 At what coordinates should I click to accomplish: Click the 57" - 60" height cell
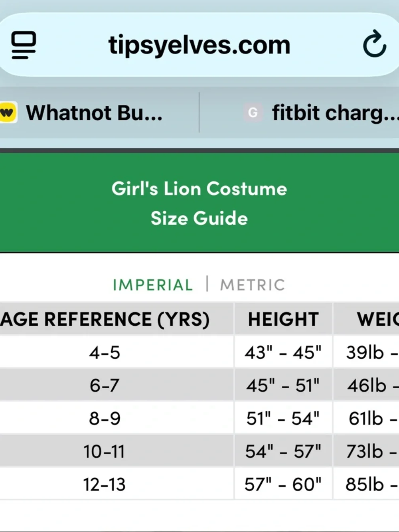coord(283,484)
